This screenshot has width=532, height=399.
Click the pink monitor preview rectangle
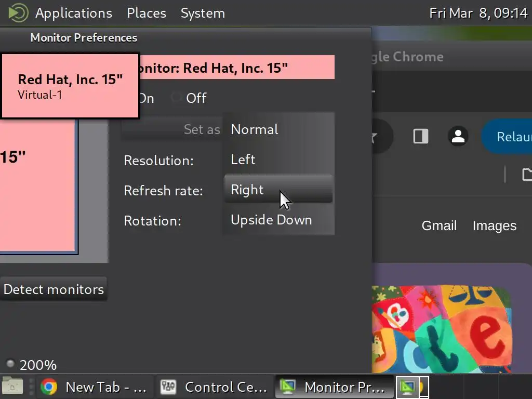(37, 185)
